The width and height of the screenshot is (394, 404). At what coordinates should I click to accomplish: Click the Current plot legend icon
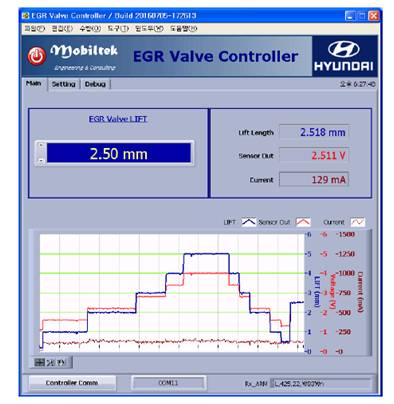coord(357,222)
